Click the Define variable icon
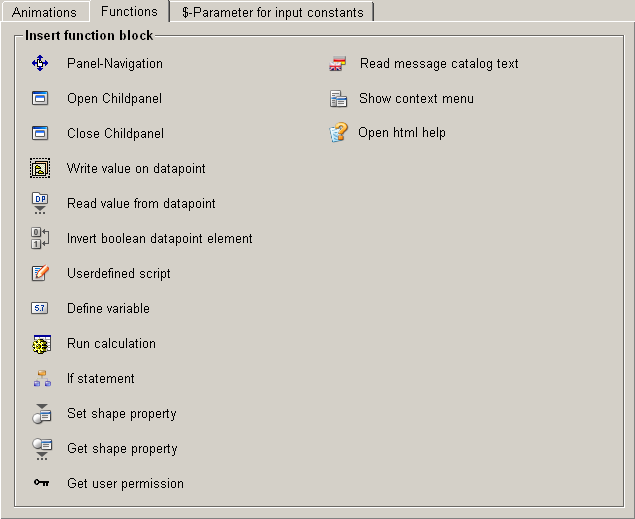 point(40,308)
